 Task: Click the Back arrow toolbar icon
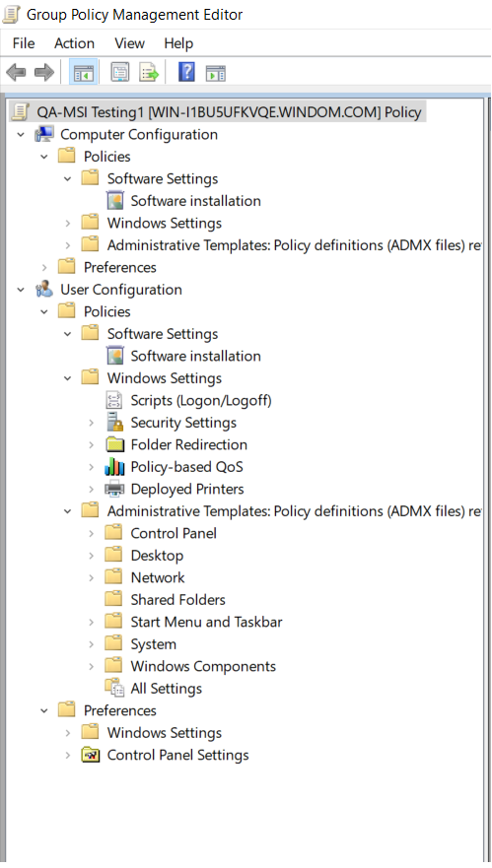[16, 73]
